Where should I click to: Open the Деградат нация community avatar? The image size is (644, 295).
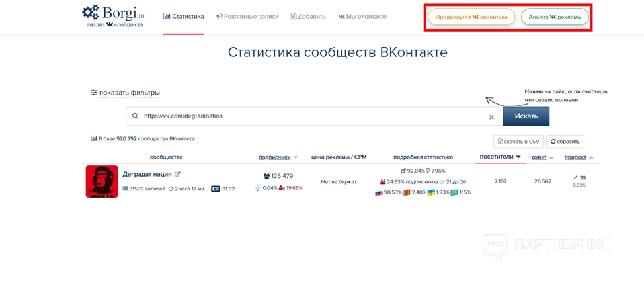tap(102, 182)
